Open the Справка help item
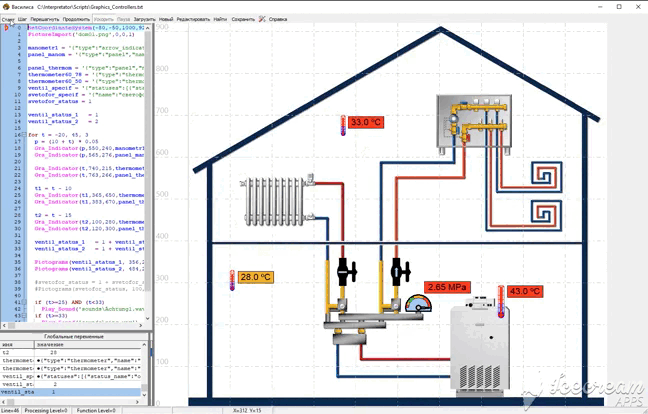648x414 pixels. (x=278, y=19)
